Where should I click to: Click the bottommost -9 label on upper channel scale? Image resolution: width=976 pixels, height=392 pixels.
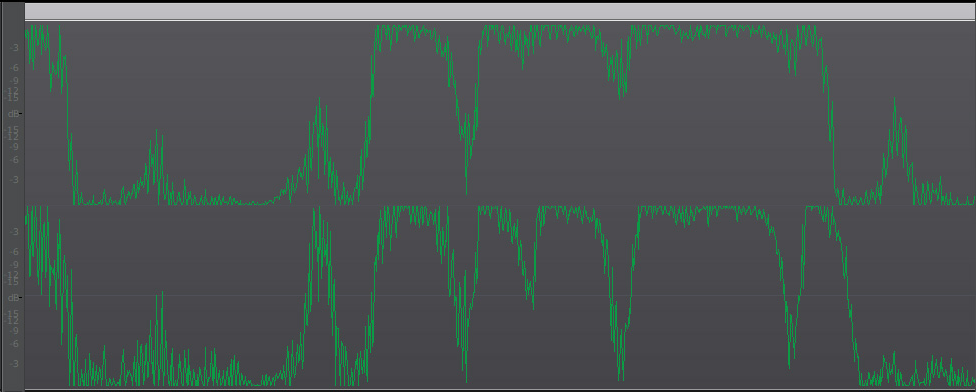[14, 147]
